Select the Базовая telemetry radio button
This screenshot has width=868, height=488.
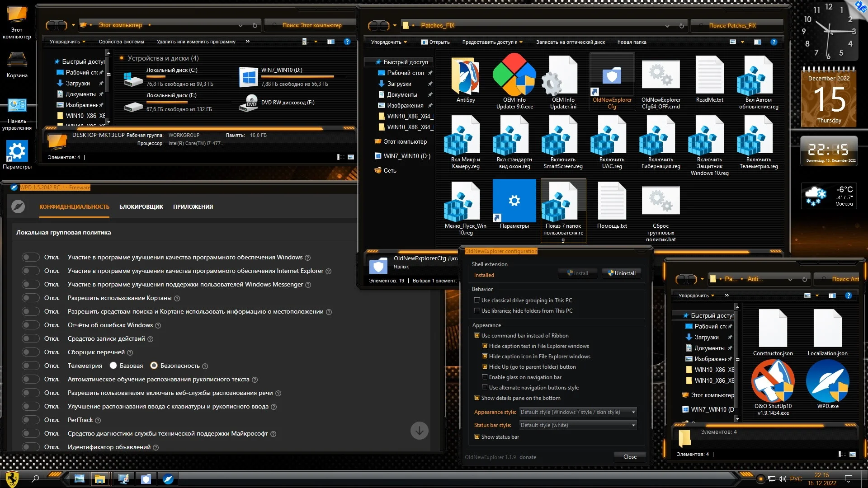pyautogui.click(x=113, y=366)
